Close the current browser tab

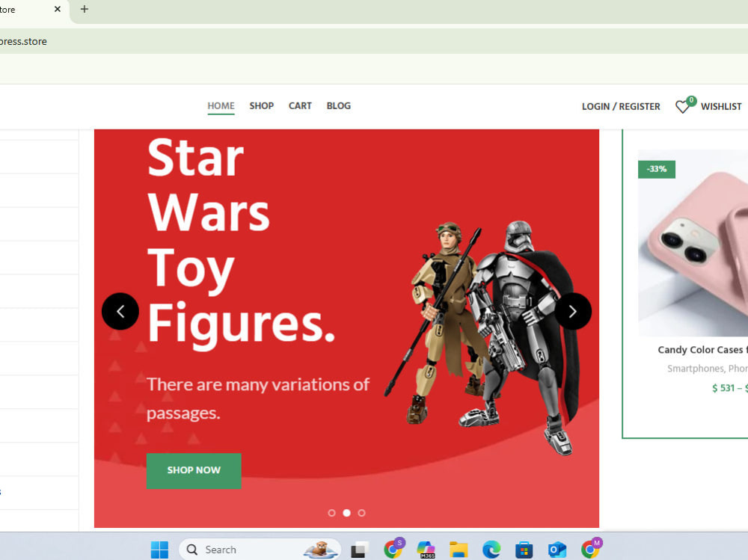58,9
